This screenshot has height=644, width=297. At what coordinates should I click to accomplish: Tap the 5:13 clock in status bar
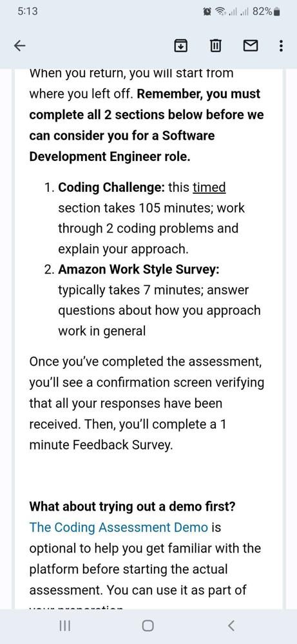28,12
